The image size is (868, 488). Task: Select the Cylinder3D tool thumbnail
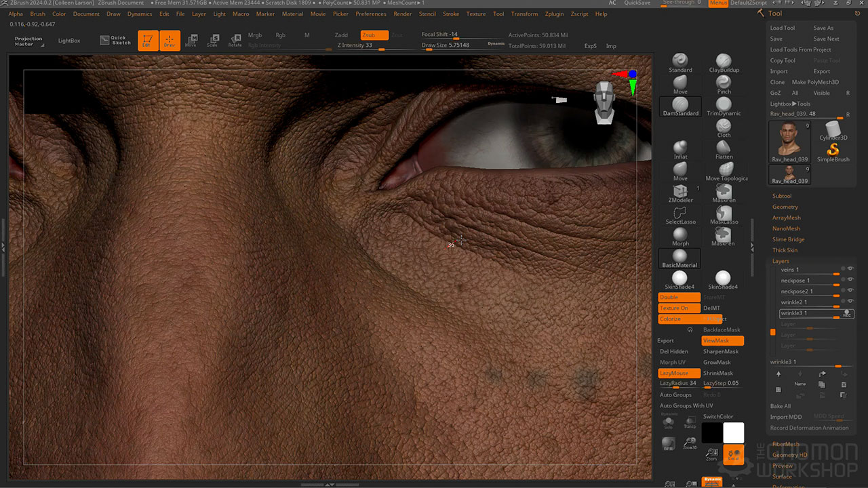pos(833,130)
